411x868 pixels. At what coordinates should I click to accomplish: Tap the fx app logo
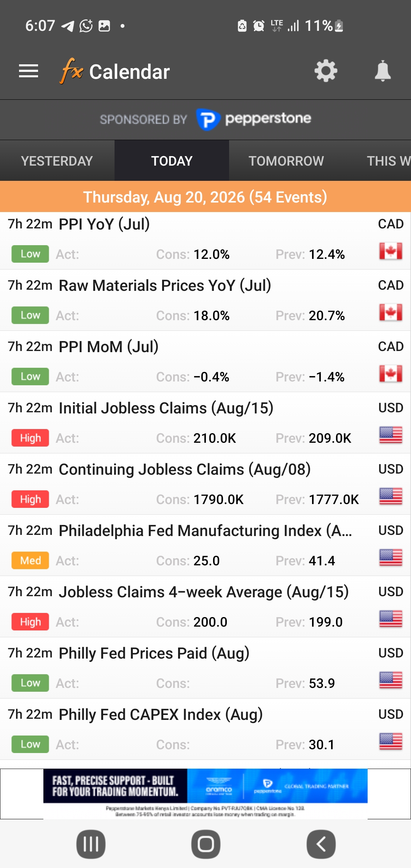point(71,71)
